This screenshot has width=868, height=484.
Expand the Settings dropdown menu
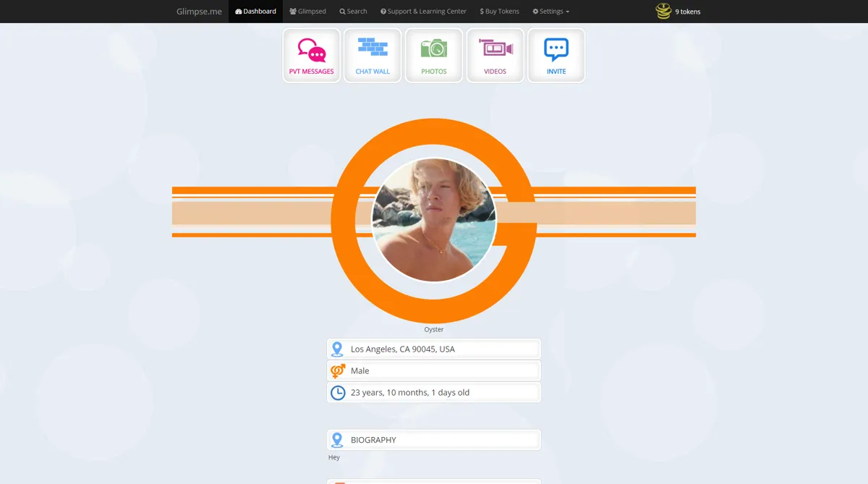point(550,12)
